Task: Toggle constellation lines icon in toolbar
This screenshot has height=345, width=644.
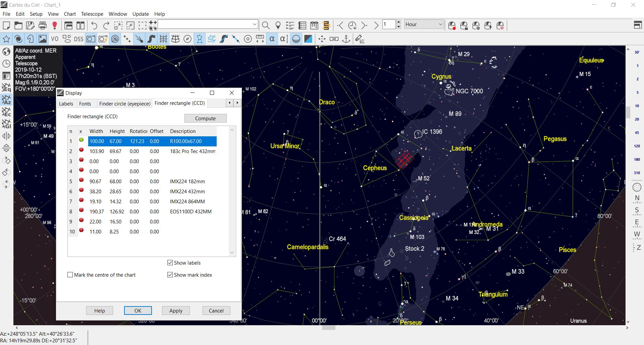Action: pyautogui.click(x=200, y=39)
